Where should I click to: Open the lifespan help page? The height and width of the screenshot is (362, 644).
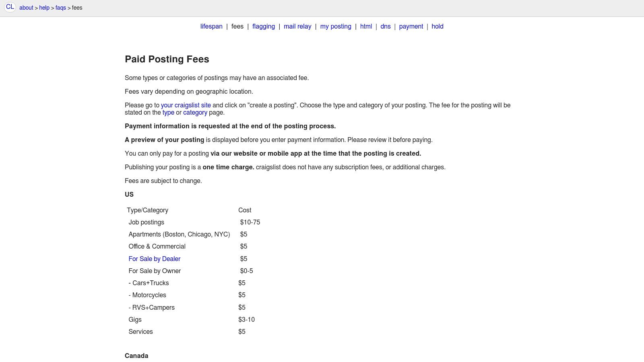[x=211, y=26]
